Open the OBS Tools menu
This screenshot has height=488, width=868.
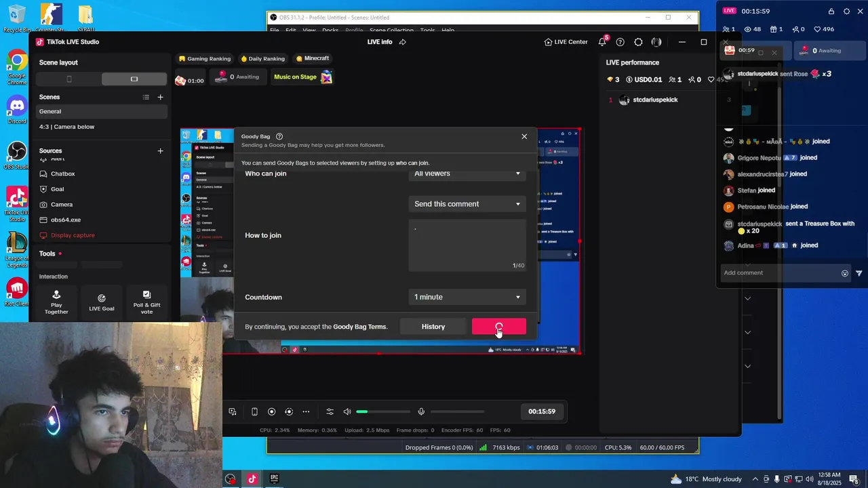click(x=427, y=30)
